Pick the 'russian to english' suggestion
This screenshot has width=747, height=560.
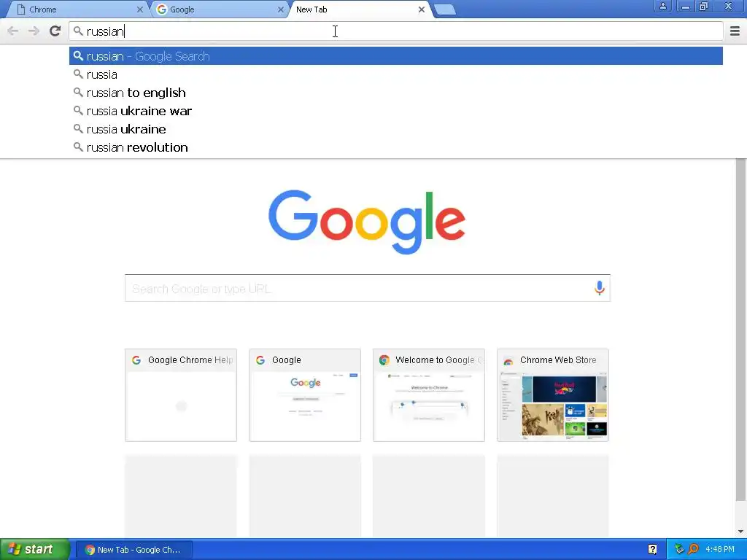click(396, 93)
